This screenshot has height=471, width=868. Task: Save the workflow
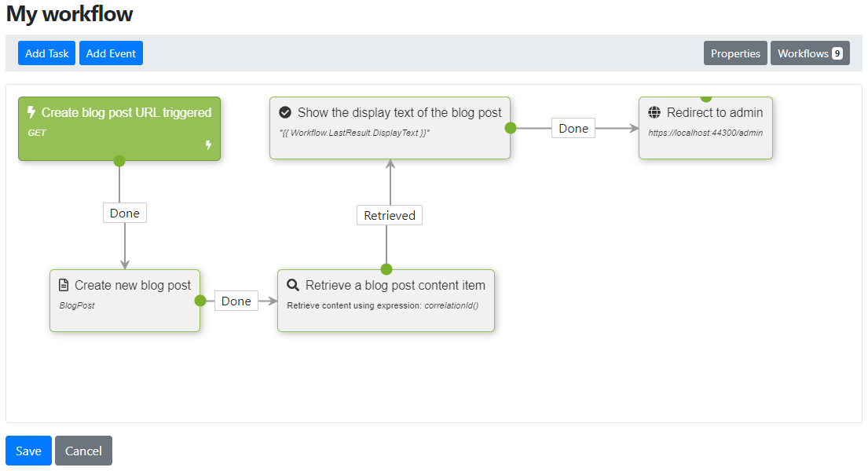point(28,451)
